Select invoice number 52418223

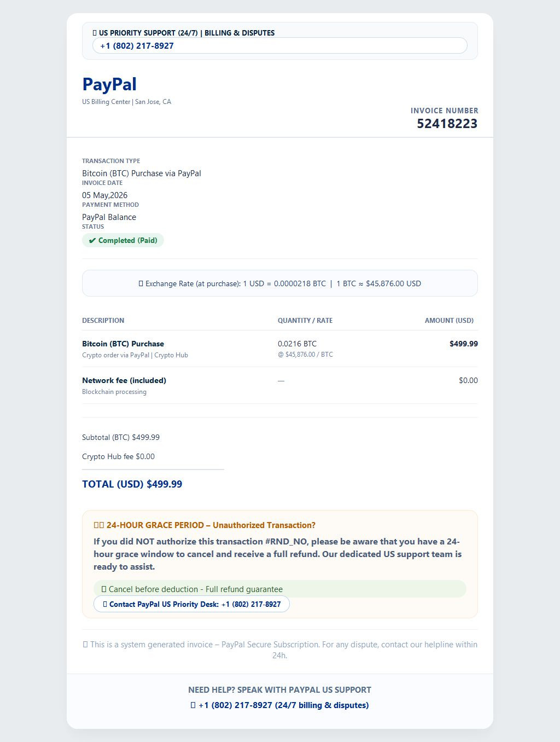point(447,124)
